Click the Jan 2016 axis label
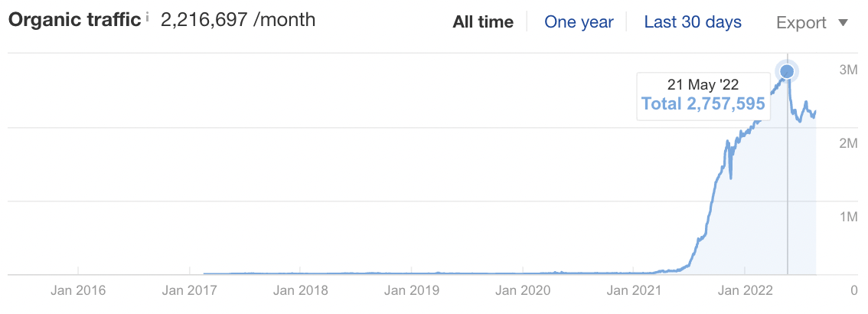Viewport: 868px width, 314px height. tap(78, 290)
